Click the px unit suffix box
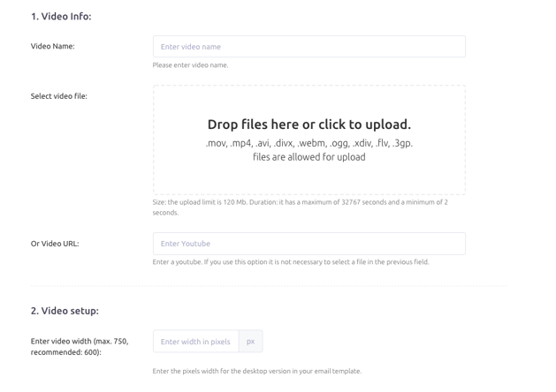This screenshot has height=392, width=556. pyautogui.click(x=251, y=342)
